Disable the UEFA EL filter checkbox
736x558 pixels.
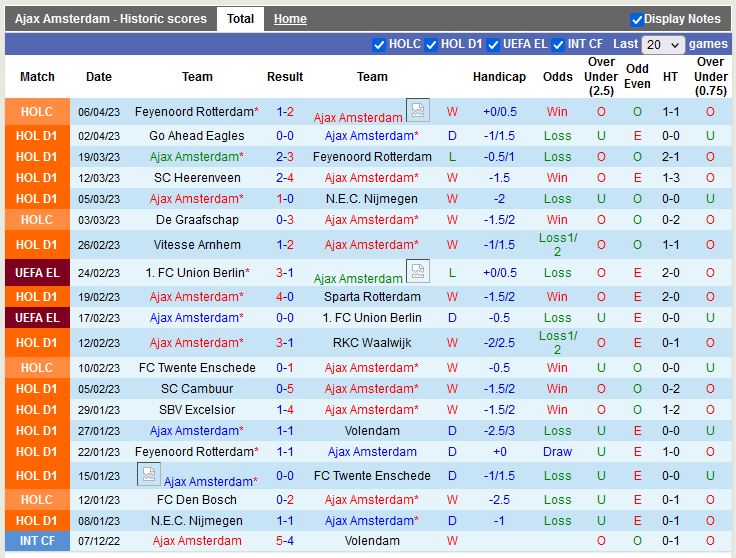point(493,44)
